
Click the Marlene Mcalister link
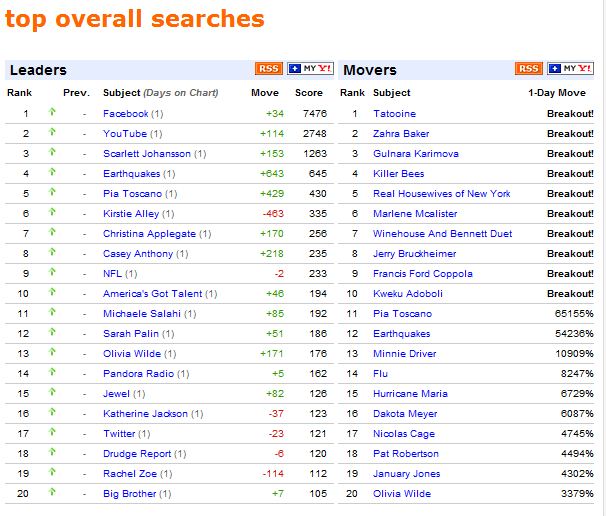point(415,214)
